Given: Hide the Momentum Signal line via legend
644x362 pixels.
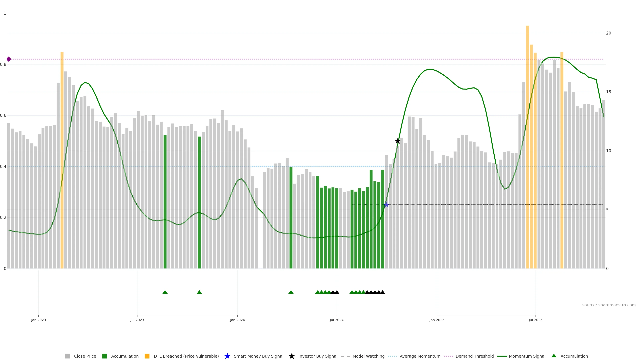Looking at the screenshot, I should tap(527, 356).
